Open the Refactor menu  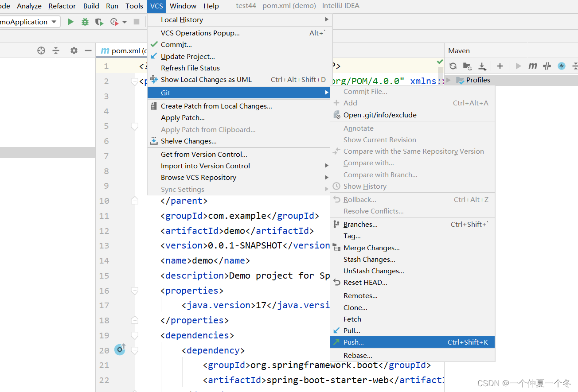coord(62,6)
